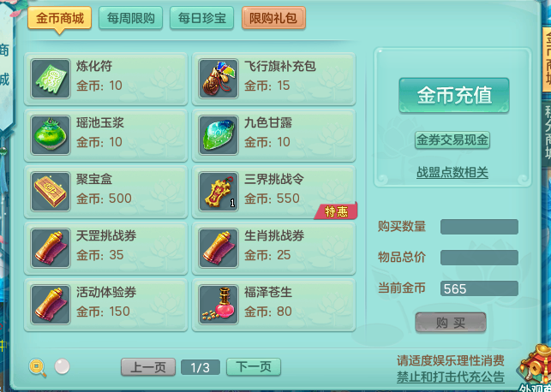Choose the 活动体验券 scroll icon

pyautogui.click(x=51, y=305)
